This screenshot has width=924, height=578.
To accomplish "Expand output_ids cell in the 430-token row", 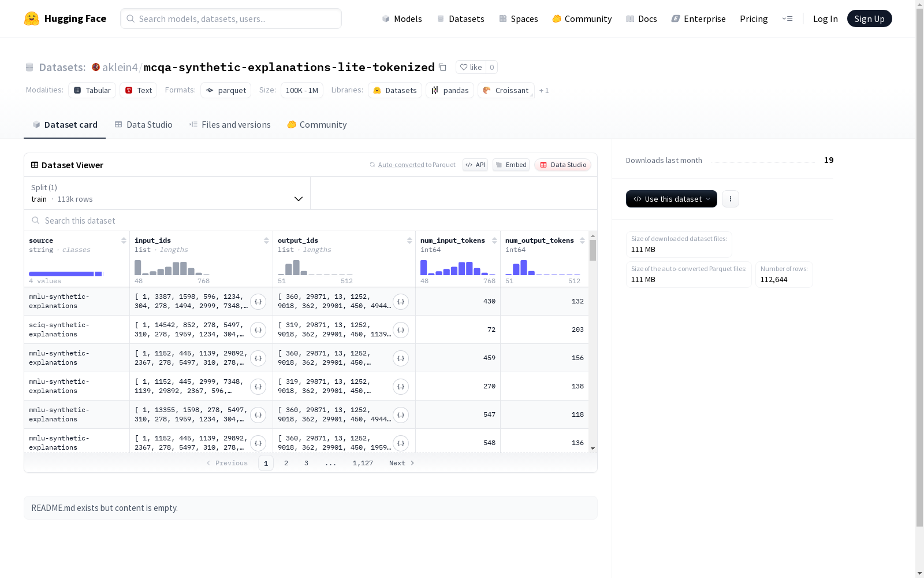I will 401,302.
